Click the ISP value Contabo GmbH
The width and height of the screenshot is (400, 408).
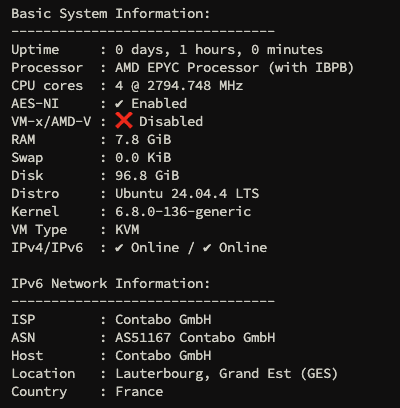point(163,319)
